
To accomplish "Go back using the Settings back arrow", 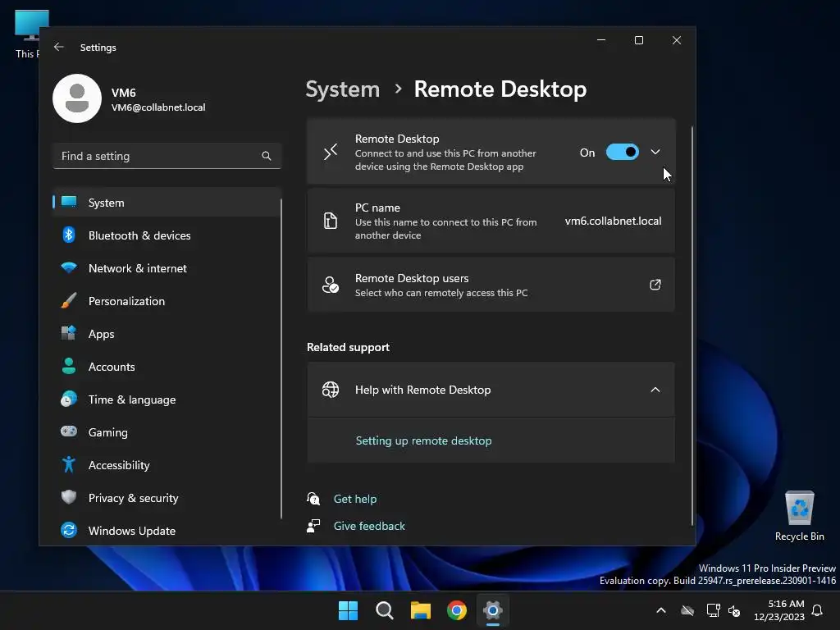I will click(58, 47).
